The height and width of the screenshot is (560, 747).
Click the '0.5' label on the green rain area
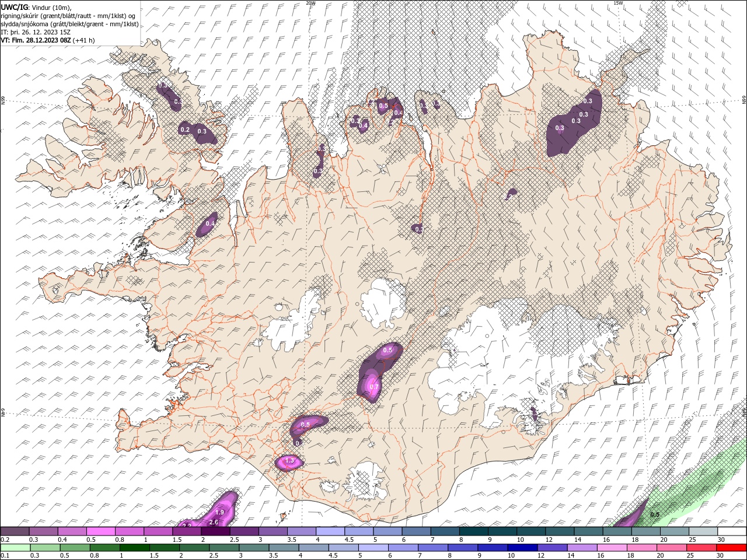pos(655,515)
